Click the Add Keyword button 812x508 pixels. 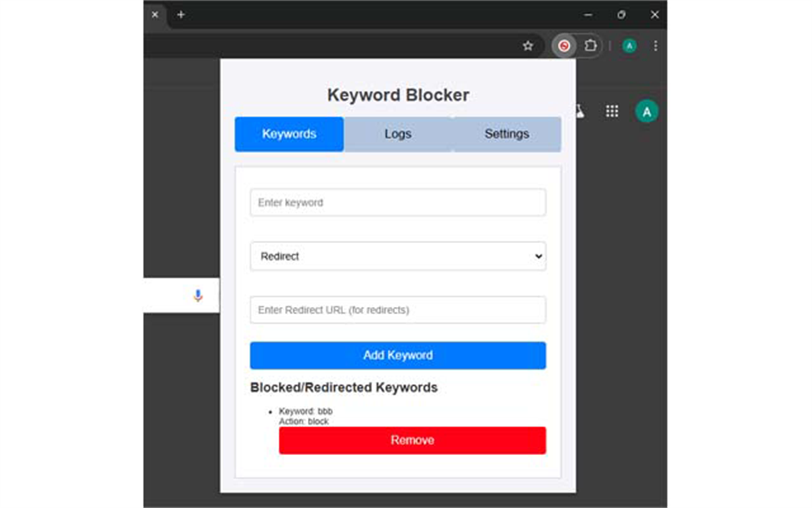click(x=398, y=355)
